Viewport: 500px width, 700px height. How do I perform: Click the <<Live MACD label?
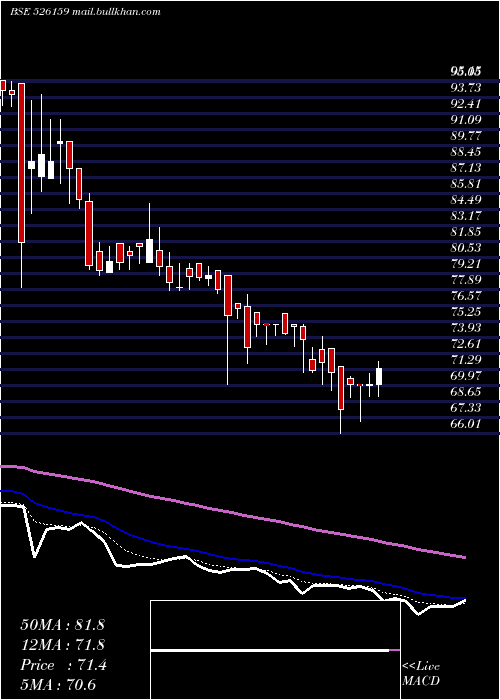421,674
